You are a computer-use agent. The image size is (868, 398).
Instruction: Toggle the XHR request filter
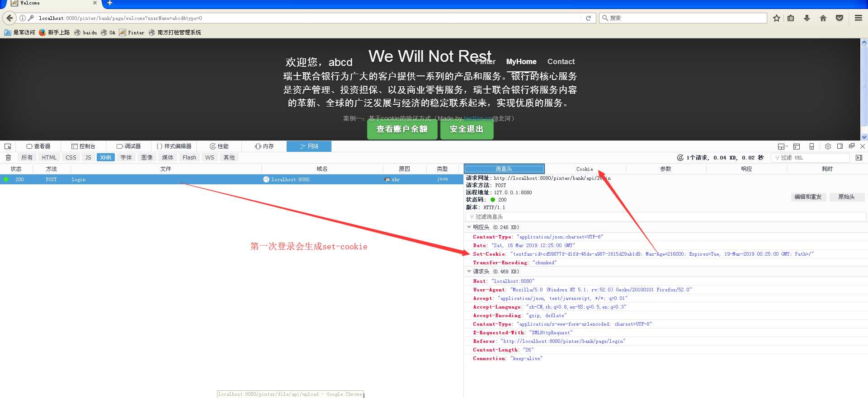tap(106, 158)
